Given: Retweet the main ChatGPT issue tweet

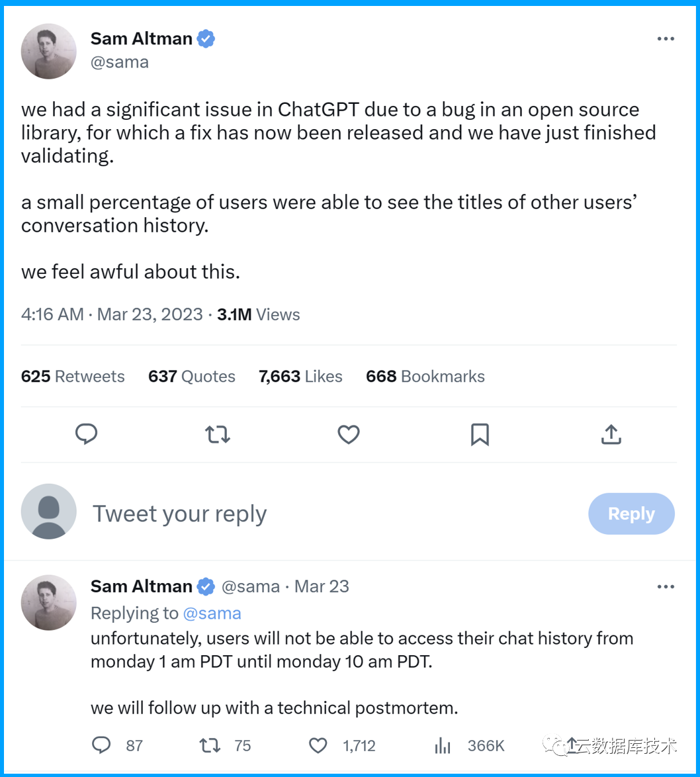Looking at the screenshot, I should 217,434.
